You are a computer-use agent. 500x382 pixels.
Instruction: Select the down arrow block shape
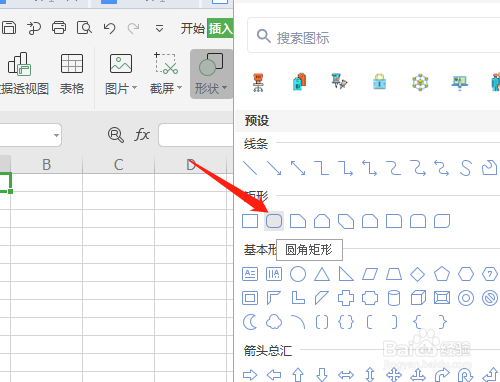tap(322, 375)
